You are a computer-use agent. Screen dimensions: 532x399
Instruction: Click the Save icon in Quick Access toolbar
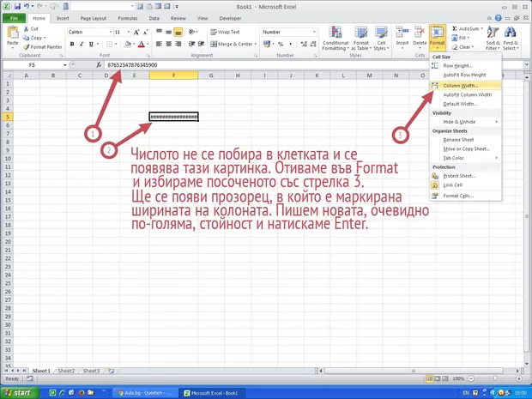point(18,7)
